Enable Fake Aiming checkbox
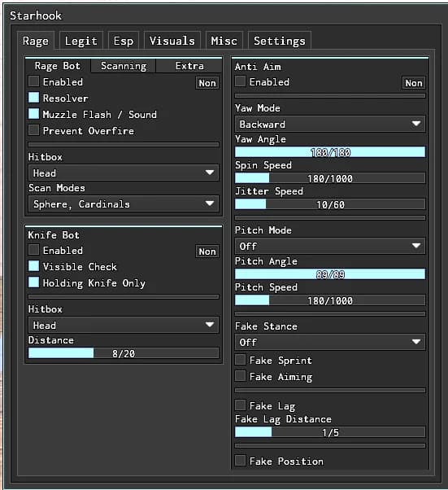This screenshot has width=448, height=490. (240, 376)
